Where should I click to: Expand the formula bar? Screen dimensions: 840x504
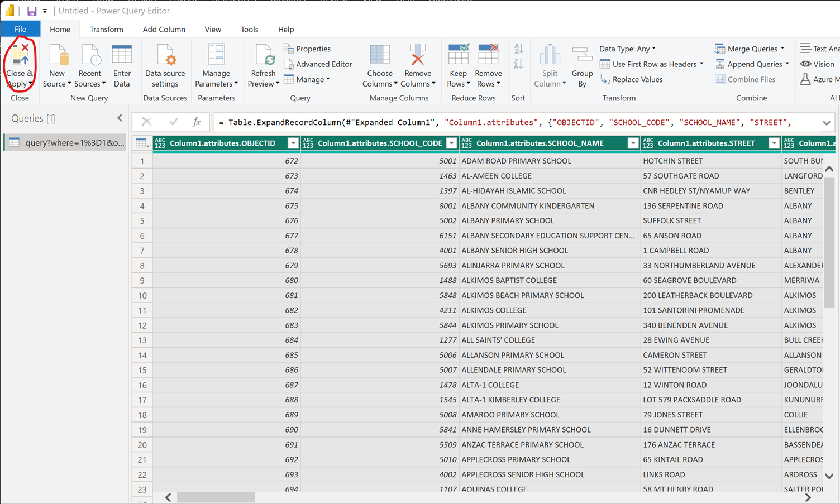point(827,122)
